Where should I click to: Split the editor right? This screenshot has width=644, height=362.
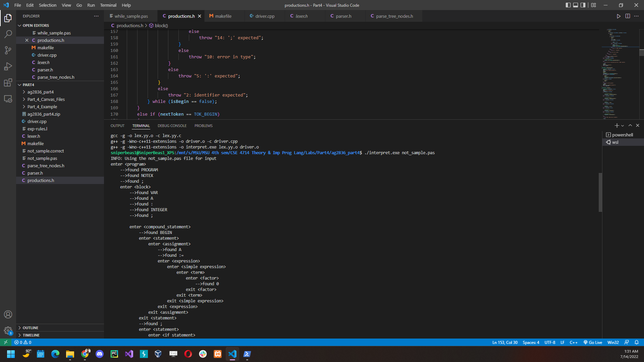(628, 16)
